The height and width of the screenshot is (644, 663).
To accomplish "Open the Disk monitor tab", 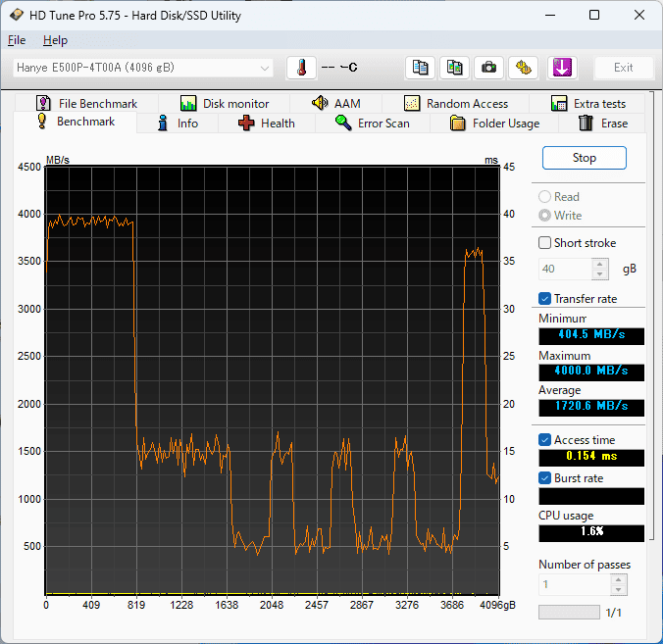I will click(225, 103).
